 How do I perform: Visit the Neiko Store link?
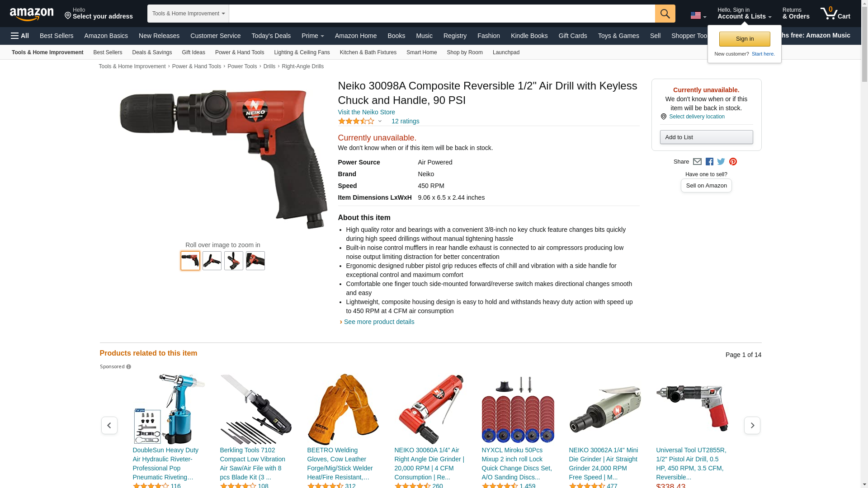[366, 112]
